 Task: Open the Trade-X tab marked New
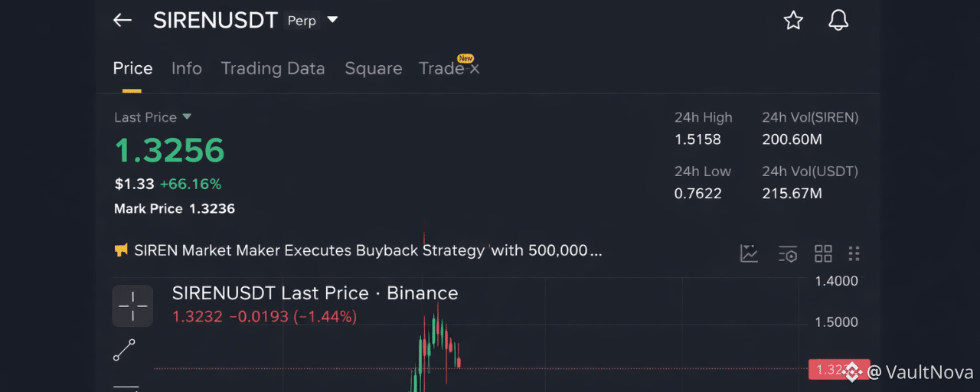click(x=449, y=67)
